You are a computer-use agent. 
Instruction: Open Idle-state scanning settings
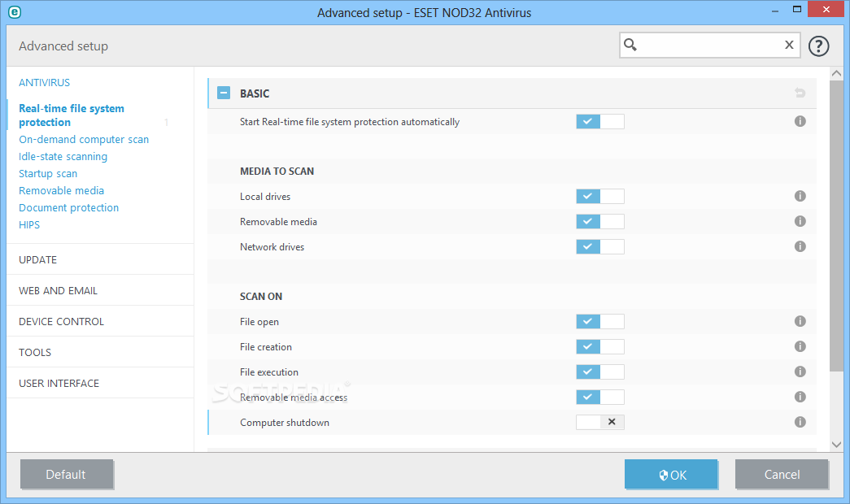point(63,157)
